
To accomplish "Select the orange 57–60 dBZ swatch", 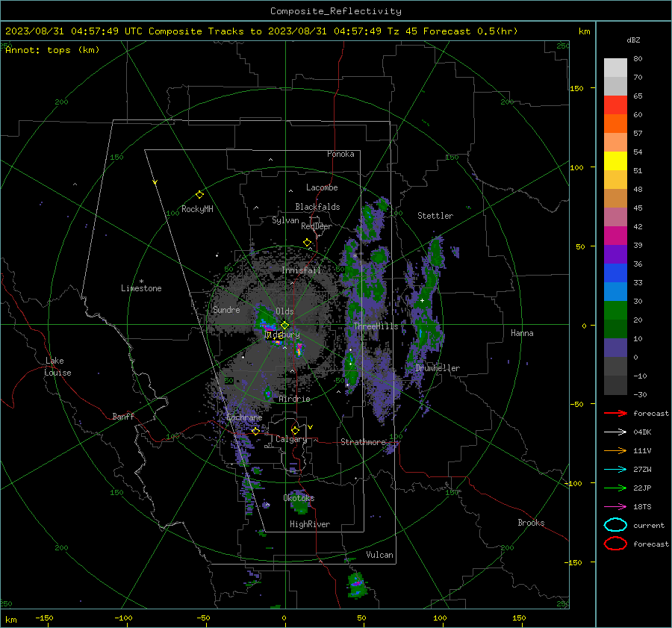I will [615, 124].
